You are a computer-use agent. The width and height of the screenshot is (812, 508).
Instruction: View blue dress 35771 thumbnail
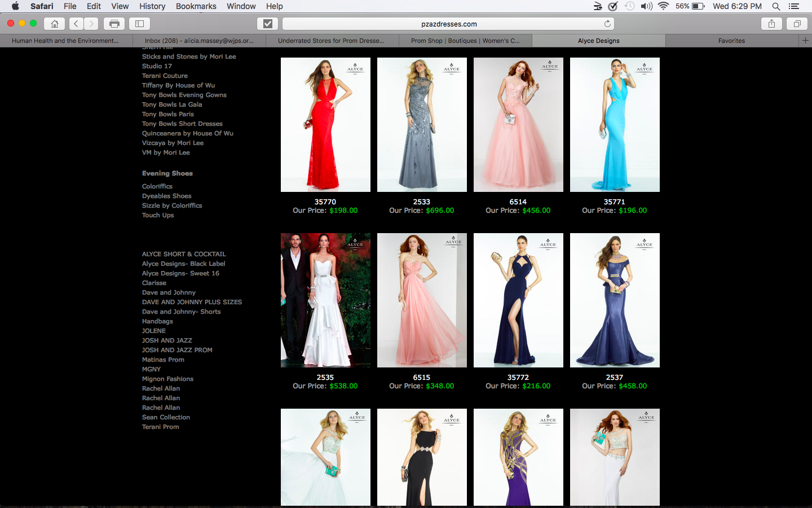(x=615, y=125)
